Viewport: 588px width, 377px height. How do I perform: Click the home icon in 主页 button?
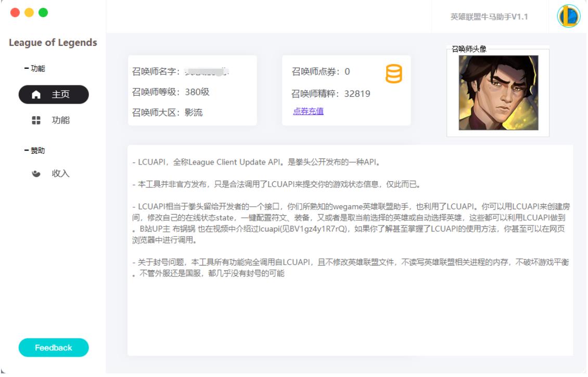pyautogui.click(x=36, y=95)
